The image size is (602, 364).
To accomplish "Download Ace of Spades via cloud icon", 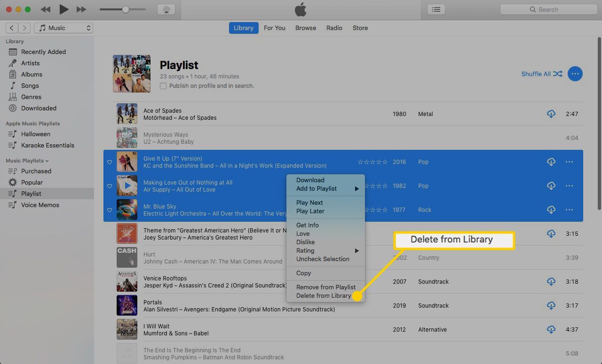I will [551, 114].
